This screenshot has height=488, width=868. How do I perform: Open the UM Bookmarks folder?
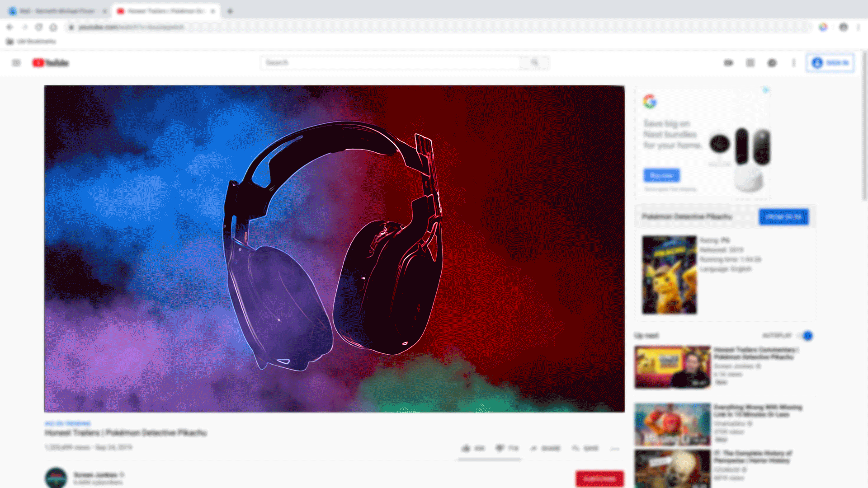click(x=31, y=42)
